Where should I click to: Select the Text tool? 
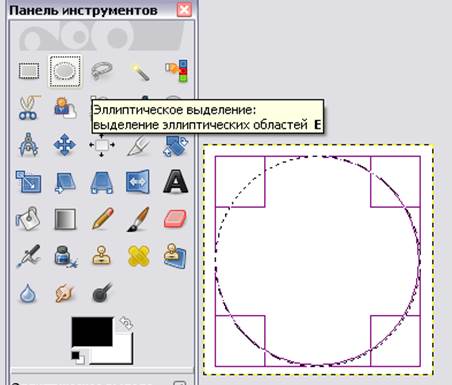tap(176, 182)
